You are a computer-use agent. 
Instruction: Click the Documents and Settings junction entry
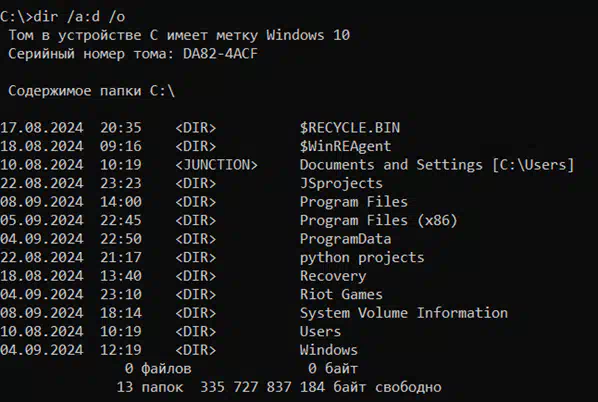pyautogui.click(x=437, y=165)
